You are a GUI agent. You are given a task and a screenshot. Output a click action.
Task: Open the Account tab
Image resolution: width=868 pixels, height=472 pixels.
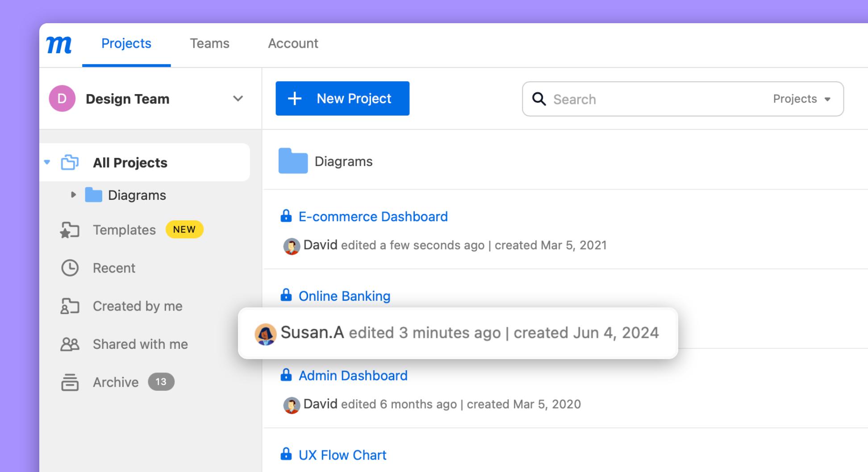[x=293, y=43]
